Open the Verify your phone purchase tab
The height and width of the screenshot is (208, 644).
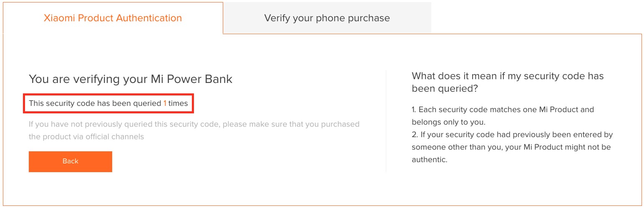coord(327,18)
